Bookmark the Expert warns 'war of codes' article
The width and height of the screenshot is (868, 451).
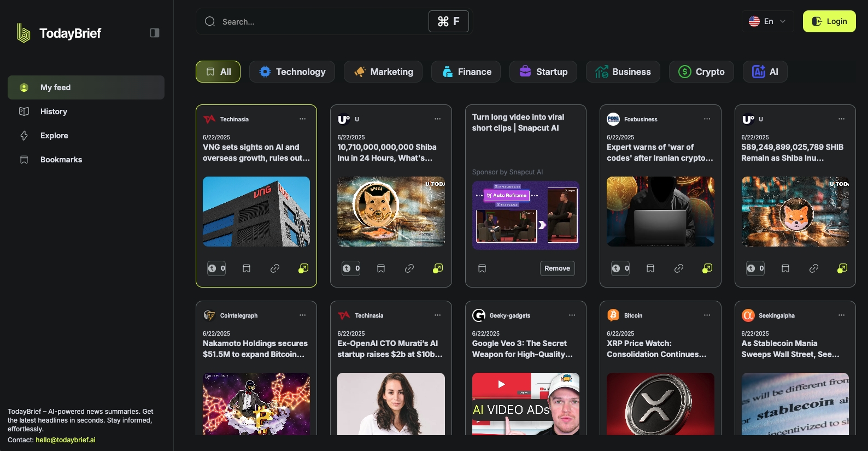click(x=650, y=268)
